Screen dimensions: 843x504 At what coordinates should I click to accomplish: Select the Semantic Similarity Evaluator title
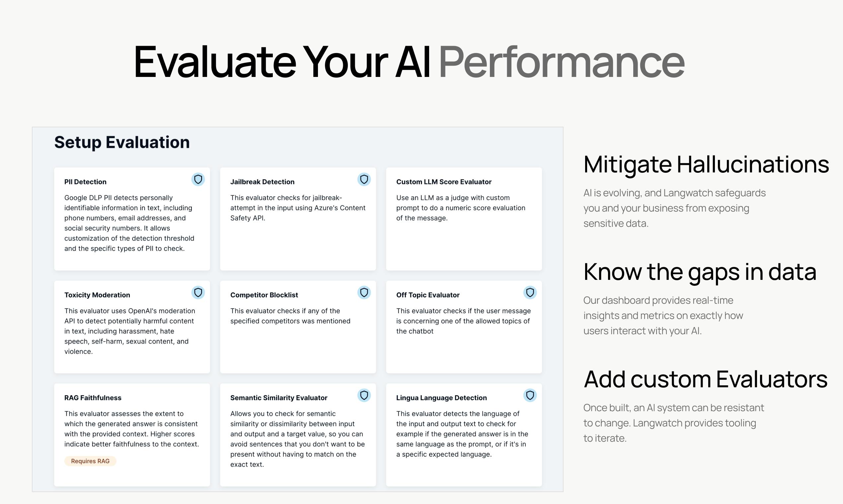279,398
